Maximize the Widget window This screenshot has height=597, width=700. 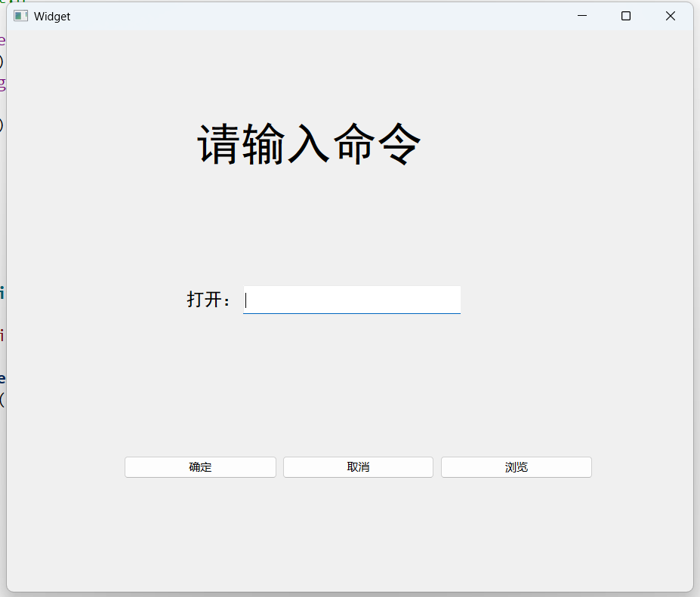(x=626, y=16)
